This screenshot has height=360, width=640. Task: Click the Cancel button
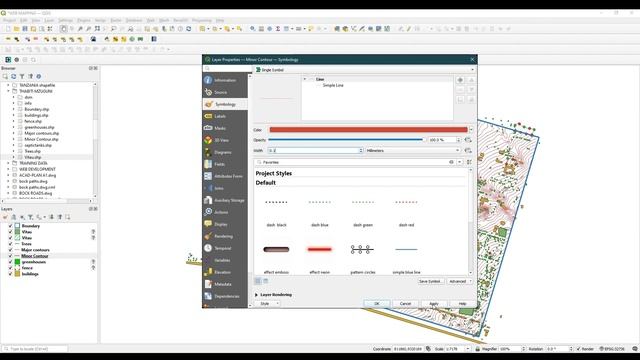click(405, 304)
